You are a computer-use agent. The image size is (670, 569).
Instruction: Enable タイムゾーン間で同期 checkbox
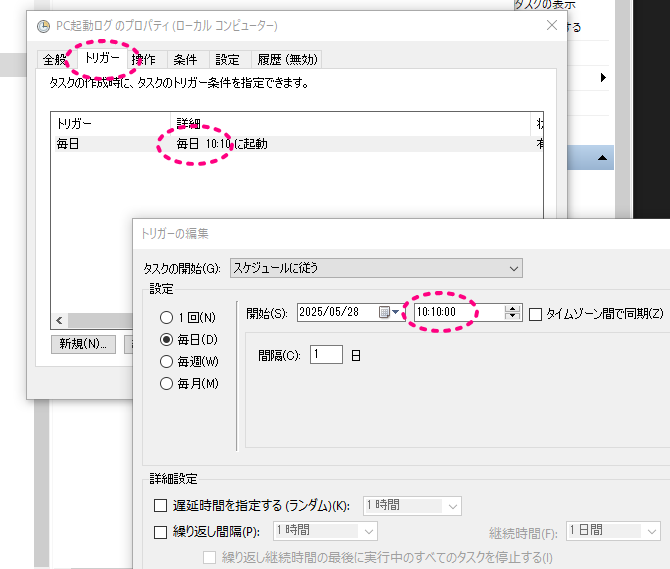point(535,313)
